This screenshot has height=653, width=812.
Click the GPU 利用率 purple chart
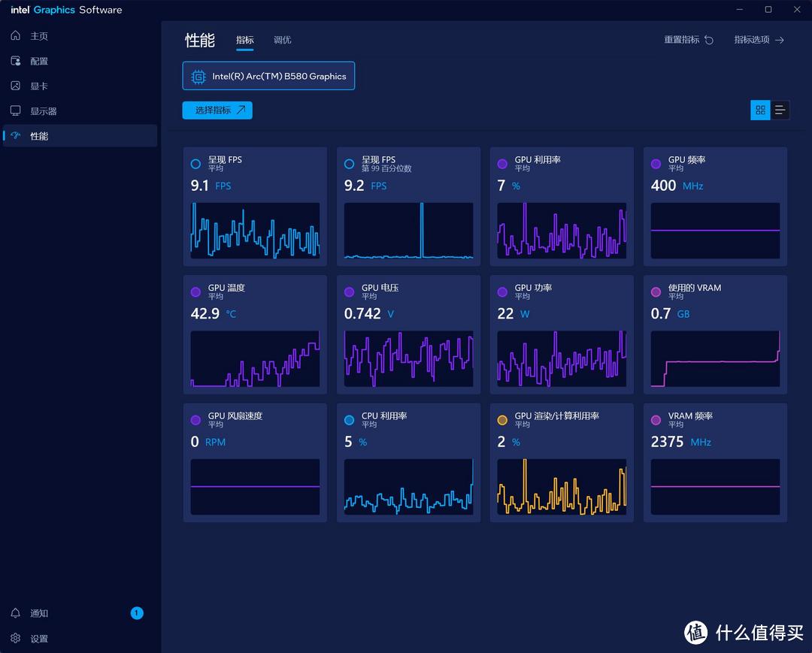click(x=562, y=230)
